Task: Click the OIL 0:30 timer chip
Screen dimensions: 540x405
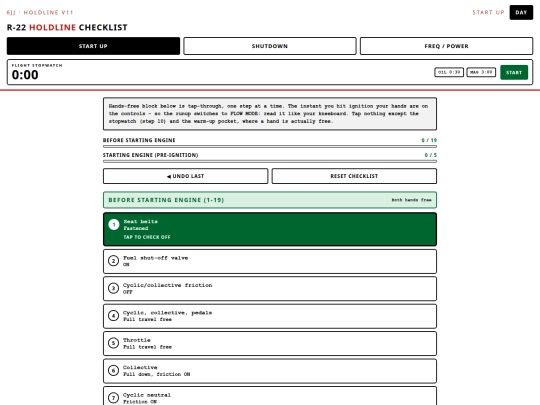Action: point(449,72)
